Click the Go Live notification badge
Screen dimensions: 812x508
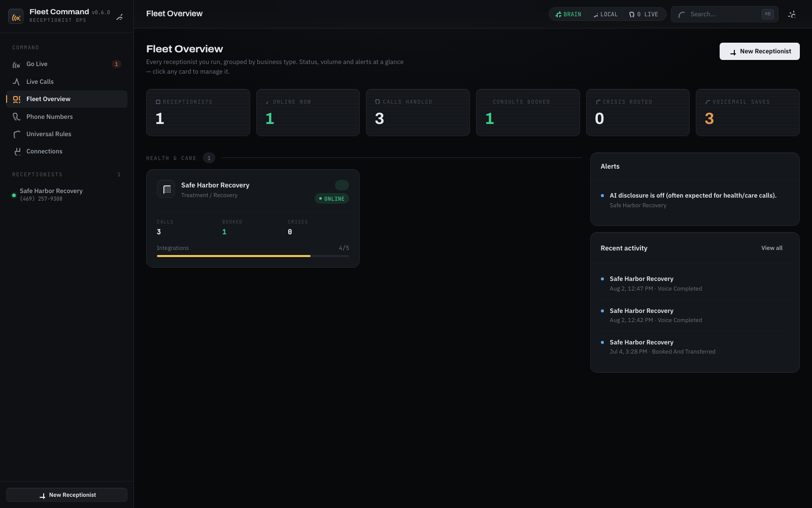[x=116, y=64]
